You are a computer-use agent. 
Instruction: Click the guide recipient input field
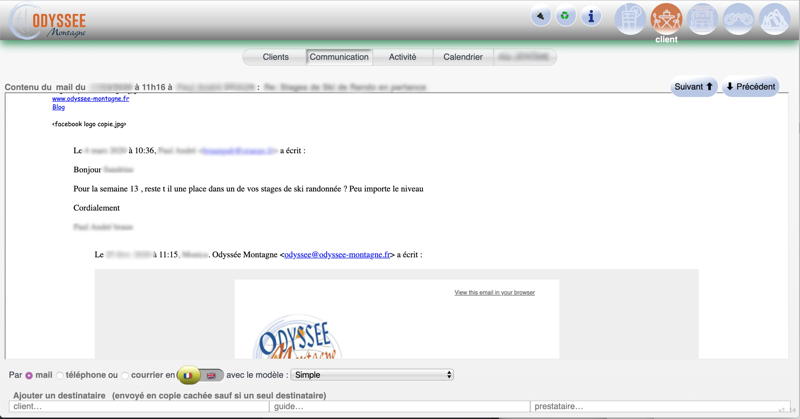click(x=400, y=407)
